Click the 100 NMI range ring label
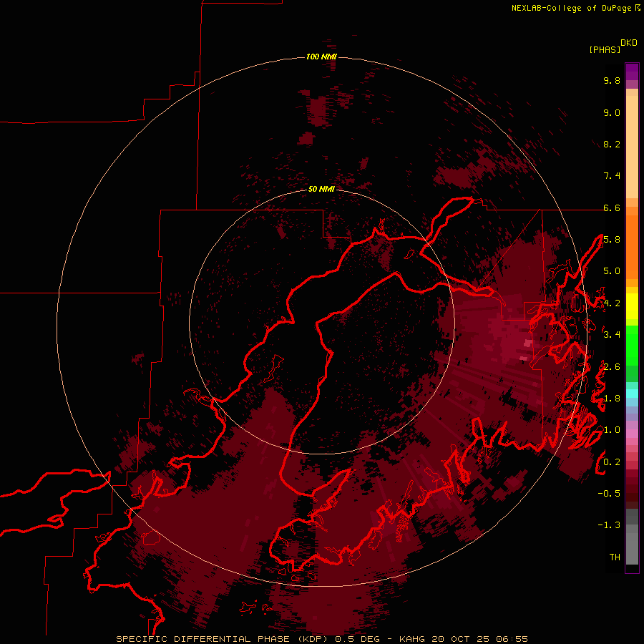The image size is (644, 644). [x=321, y=57]
